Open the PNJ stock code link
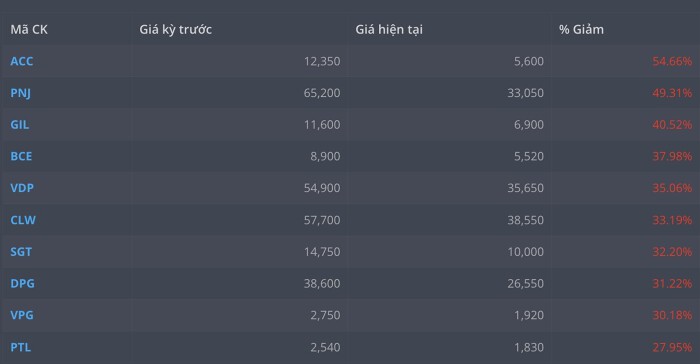Viewport: 700px width, 364px height. pyautogui.click(x=21, y=93)
